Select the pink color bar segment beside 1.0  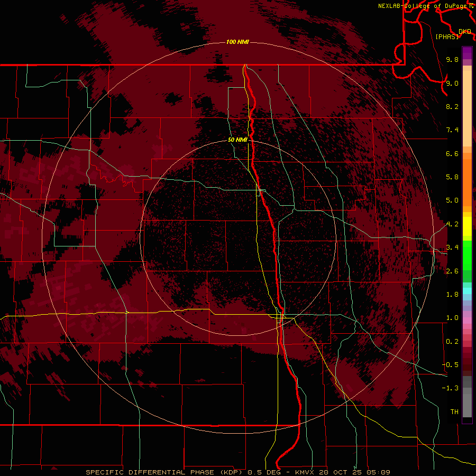pos(467,321)
